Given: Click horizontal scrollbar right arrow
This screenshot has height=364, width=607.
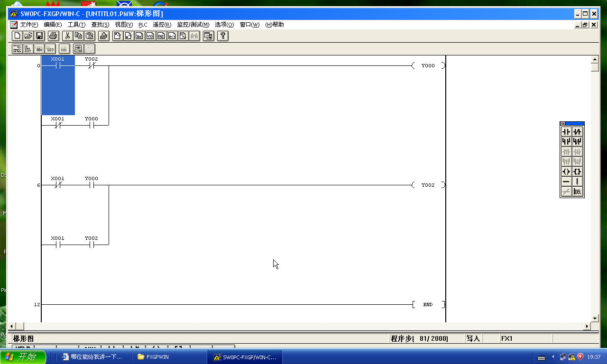Looking at the screenshot, I should [587, 327].
